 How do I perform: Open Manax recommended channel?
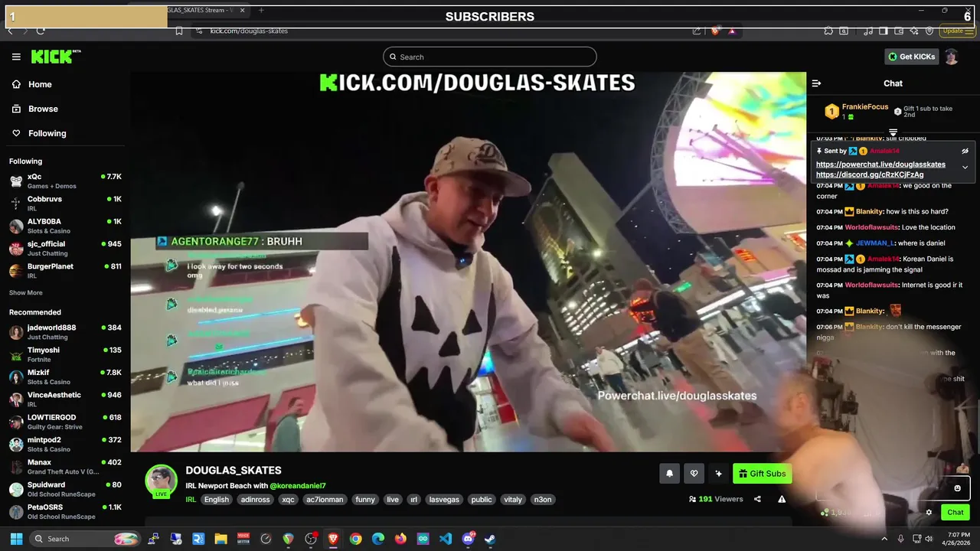tap(65, 467)
